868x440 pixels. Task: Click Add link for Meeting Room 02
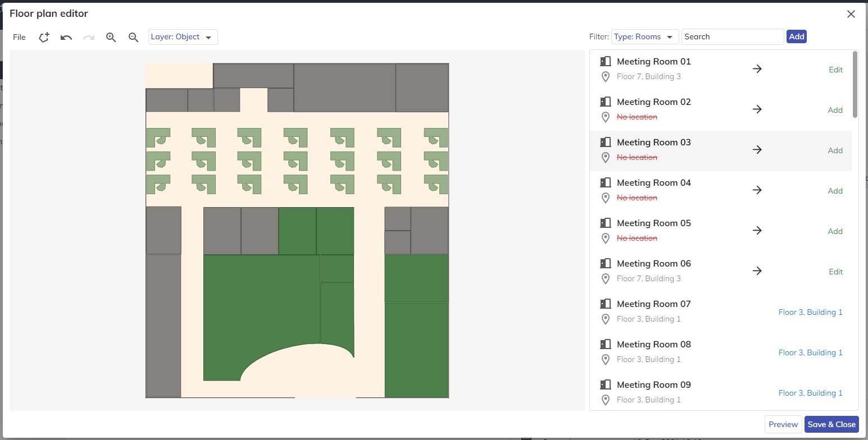coord(835,110)
